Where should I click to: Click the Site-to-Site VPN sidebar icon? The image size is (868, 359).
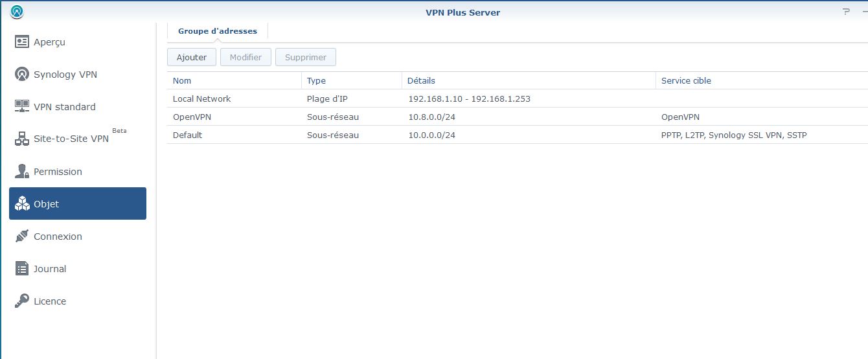(22, 139)
